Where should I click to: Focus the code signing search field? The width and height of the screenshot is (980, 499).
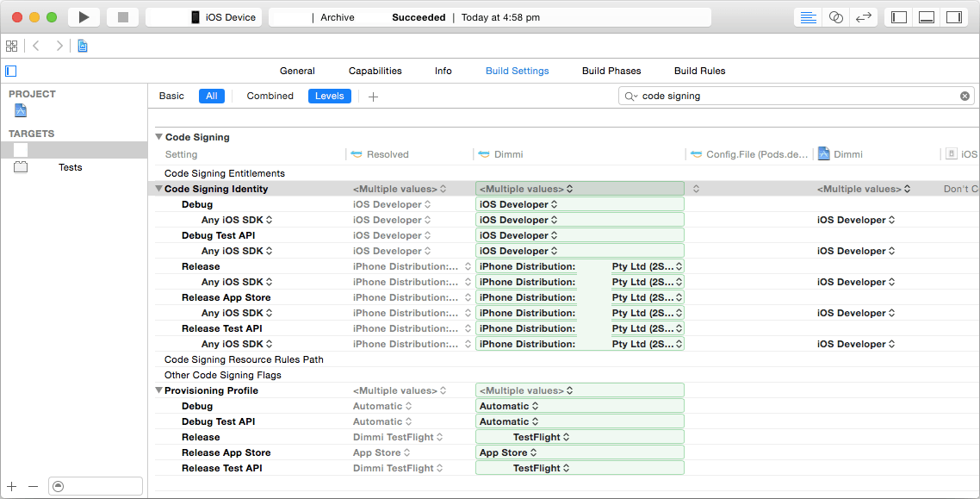(x=797, y=96)
